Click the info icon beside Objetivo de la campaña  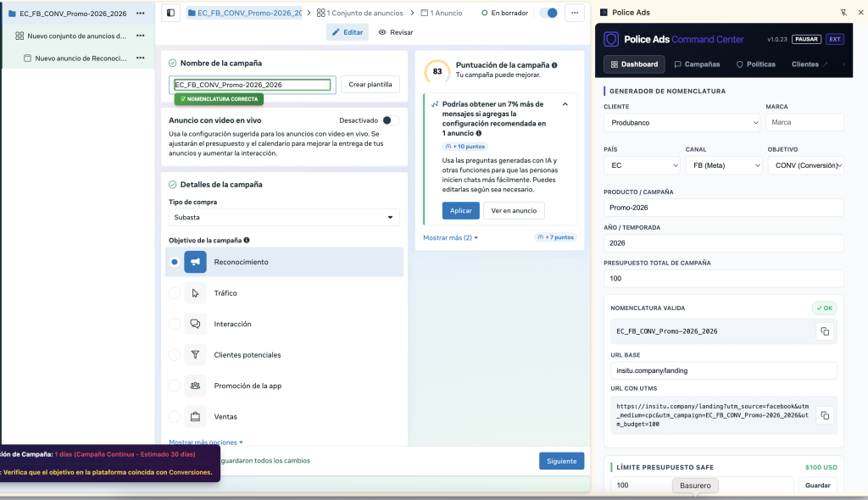point(247,241)
